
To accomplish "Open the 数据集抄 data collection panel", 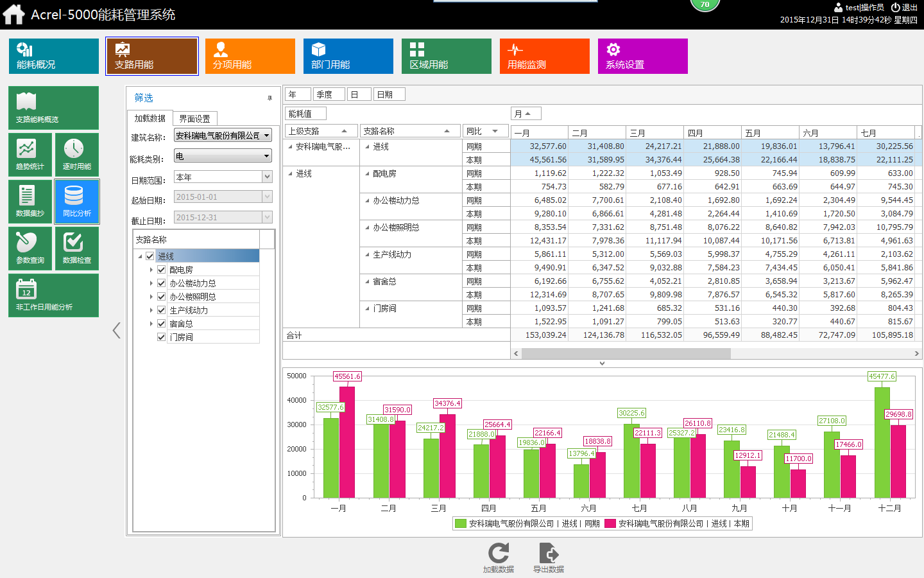I will (x=30, y=201).
